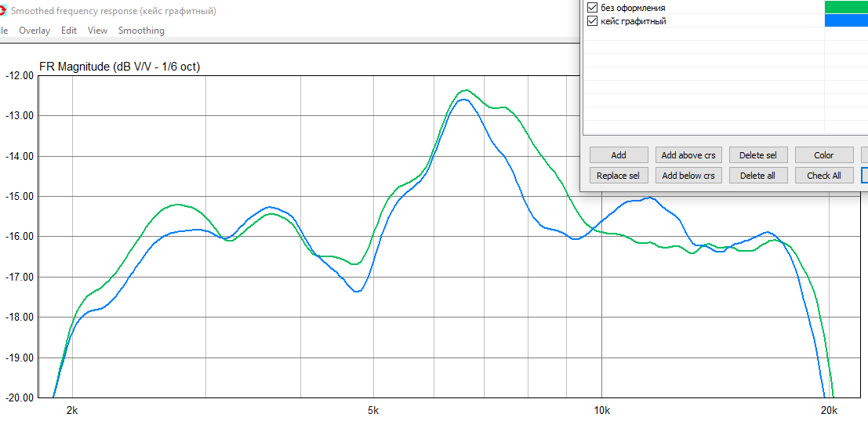
Task: Click the blue swatch for 'кейс графитный'
Action: click(x=846, y=20)
